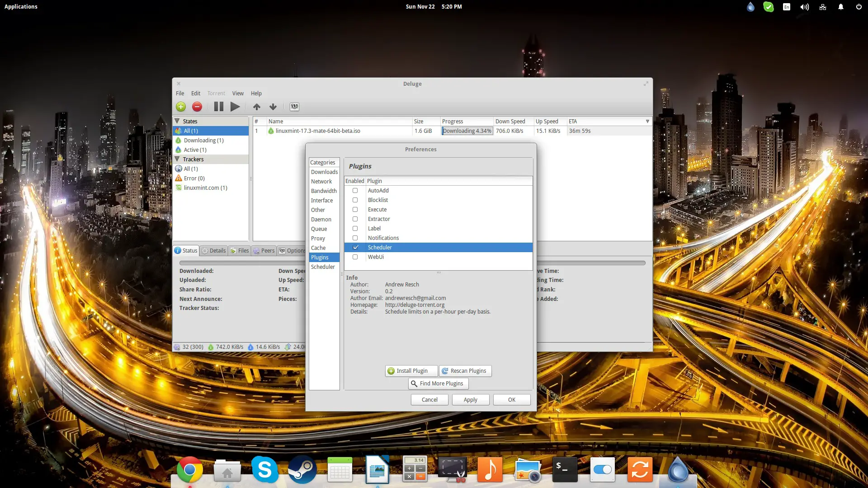868x488 pixels.
Task: Collapse the Trackers section
Action: [x=177, y=159]
